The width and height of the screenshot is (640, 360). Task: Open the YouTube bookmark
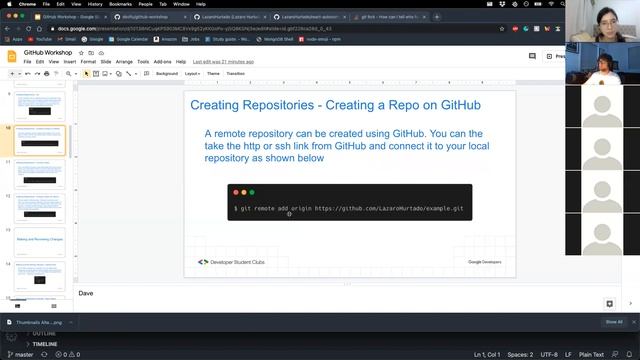coord(40,40)
